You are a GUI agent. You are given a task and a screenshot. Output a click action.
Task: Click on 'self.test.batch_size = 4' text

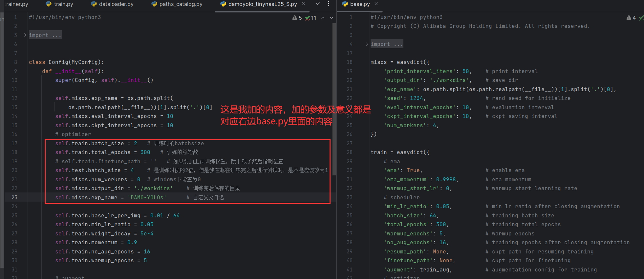(95, 170)
